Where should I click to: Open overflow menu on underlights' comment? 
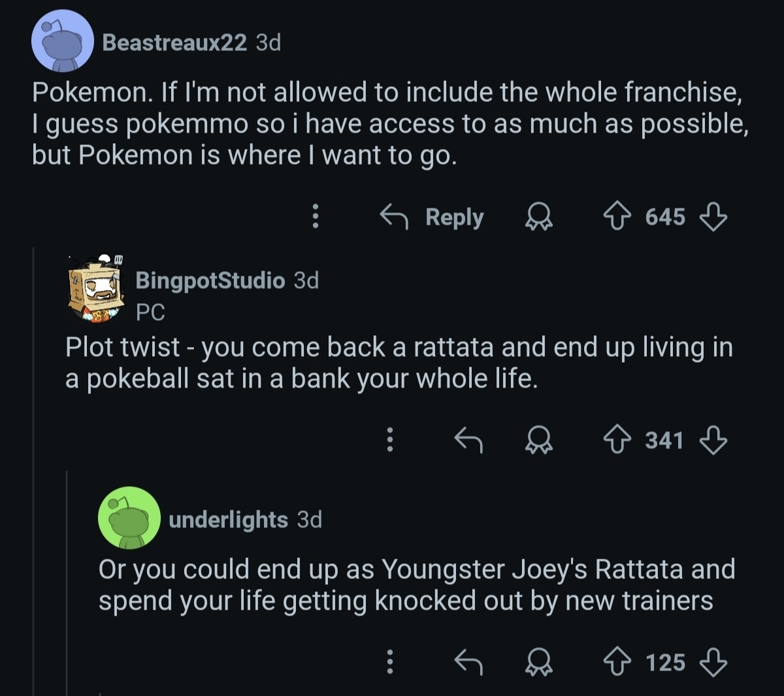point(389,663)
